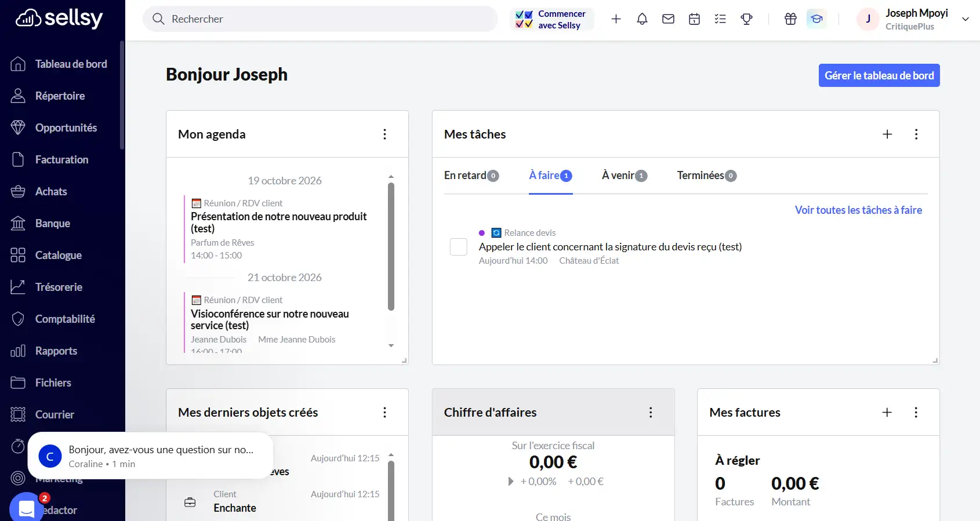The height and width of the screenshot is (521, 980).
Task: Click Gérer le tableau de bord button
Action: click(879, 75)
